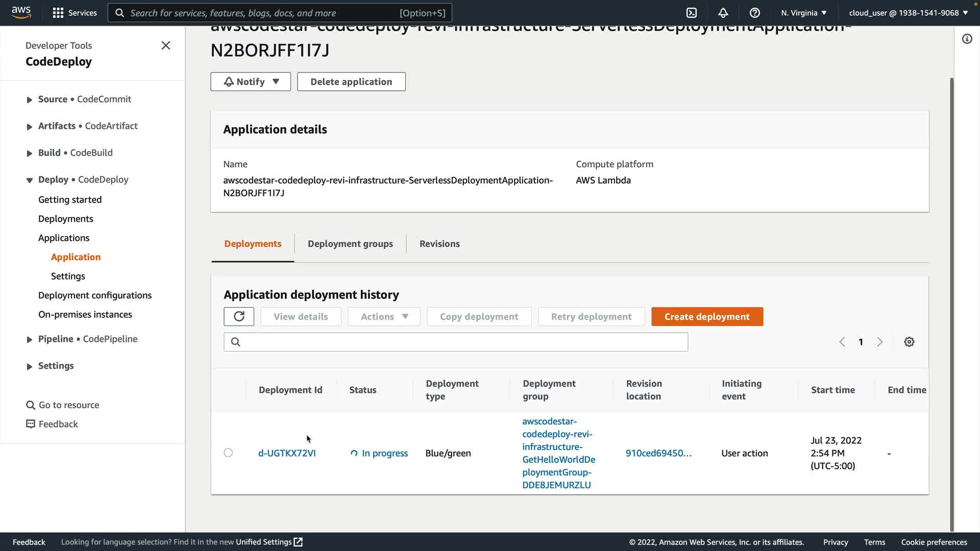Collapse Deploy CodeDeploy section
The image size is (980, 551).
click(x=30, y=180)
